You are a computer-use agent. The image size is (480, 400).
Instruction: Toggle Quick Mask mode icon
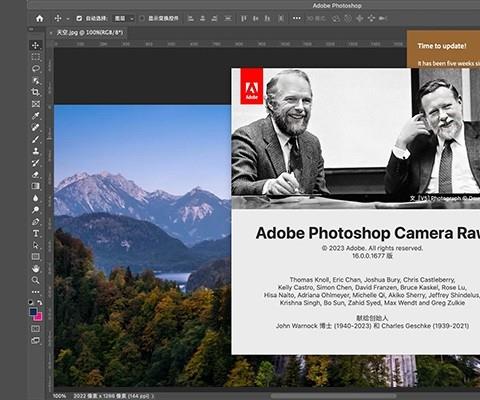tap(36, 329)
